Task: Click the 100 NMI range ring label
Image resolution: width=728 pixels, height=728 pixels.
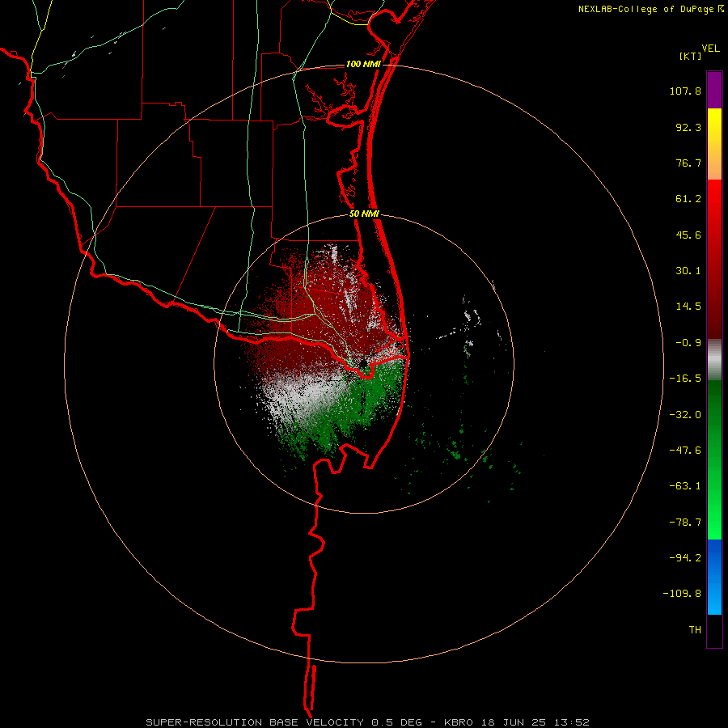Action: pos(363,64)
